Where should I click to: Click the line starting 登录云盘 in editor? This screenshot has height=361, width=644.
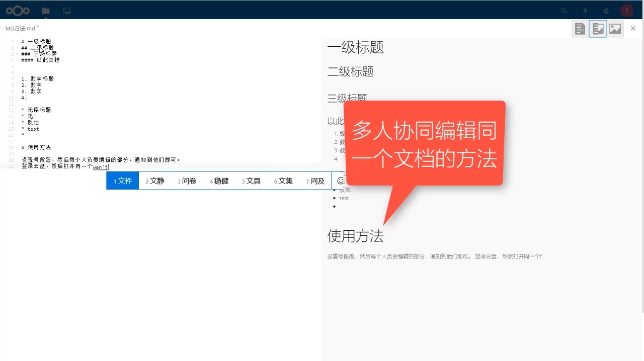[x=65, y=166]
